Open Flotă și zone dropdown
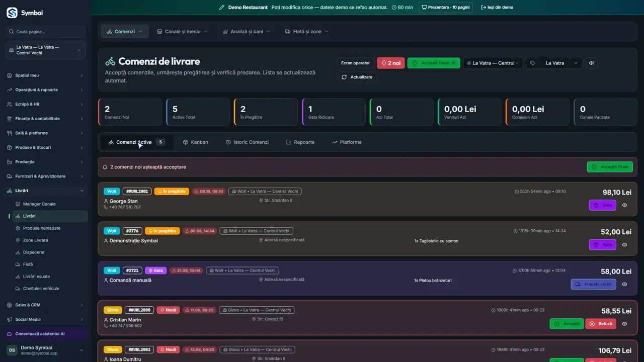This screenshot has width=644, height=362. [x=306, y=31]
